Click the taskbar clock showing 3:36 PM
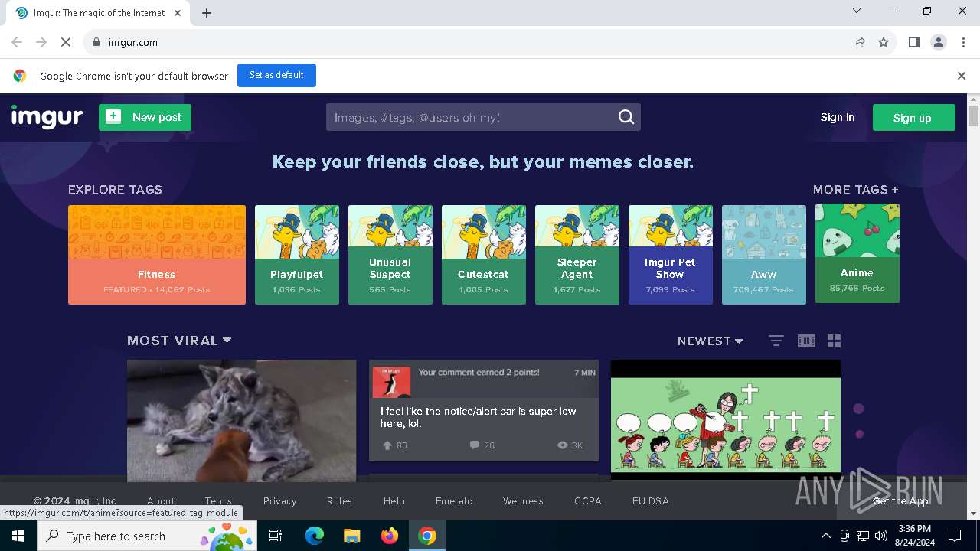The width and height of the screenshot is (980, 551). (914, 536)
